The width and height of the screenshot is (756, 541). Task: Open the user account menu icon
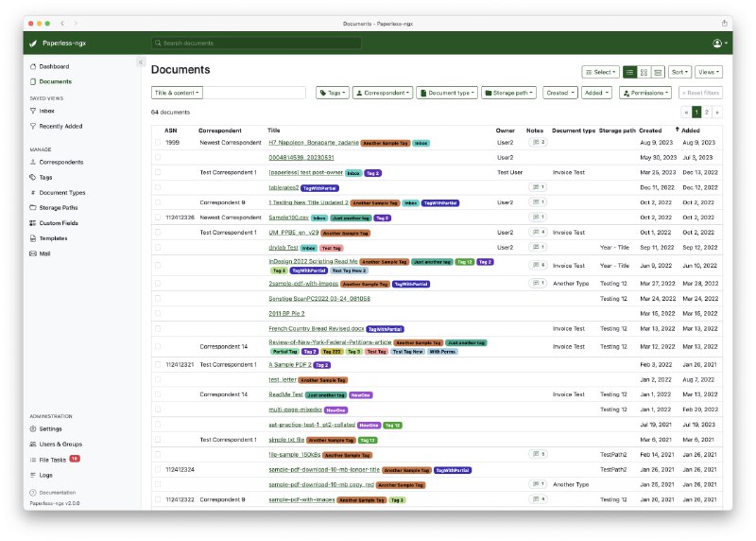point(719,44)
